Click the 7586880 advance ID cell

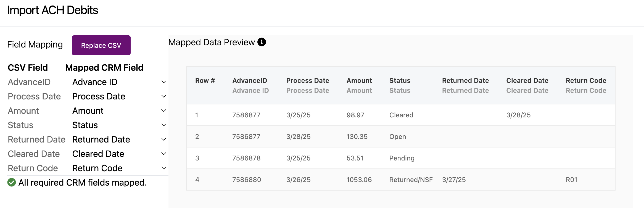[x=247, y=180]
